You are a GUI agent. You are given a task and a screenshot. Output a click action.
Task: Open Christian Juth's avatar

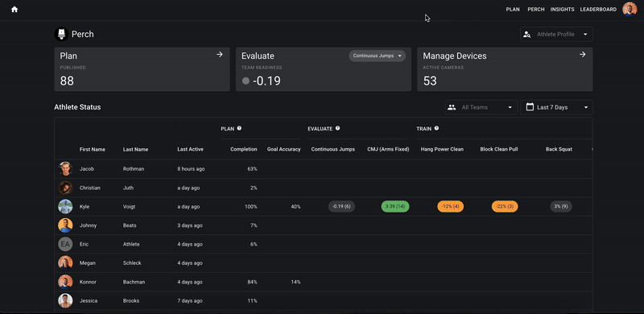click(65, 188)
